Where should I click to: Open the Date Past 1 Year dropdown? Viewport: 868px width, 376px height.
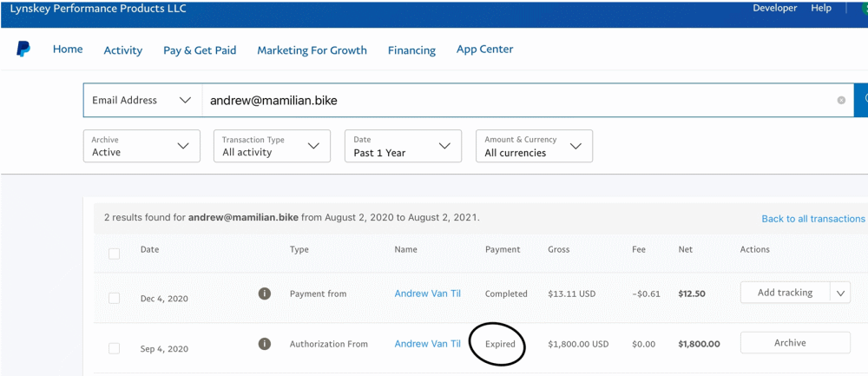click(403, 146)
